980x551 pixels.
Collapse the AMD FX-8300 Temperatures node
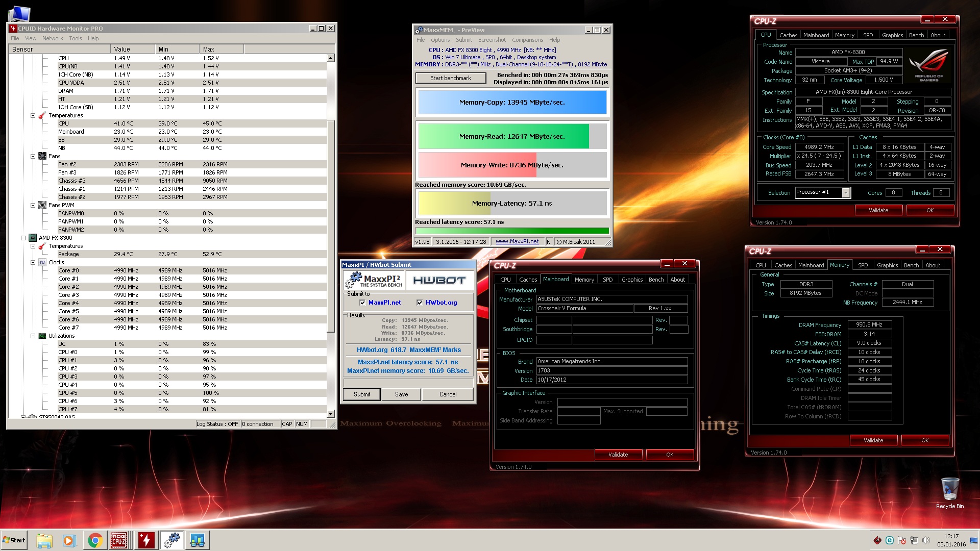pos(33,246)
